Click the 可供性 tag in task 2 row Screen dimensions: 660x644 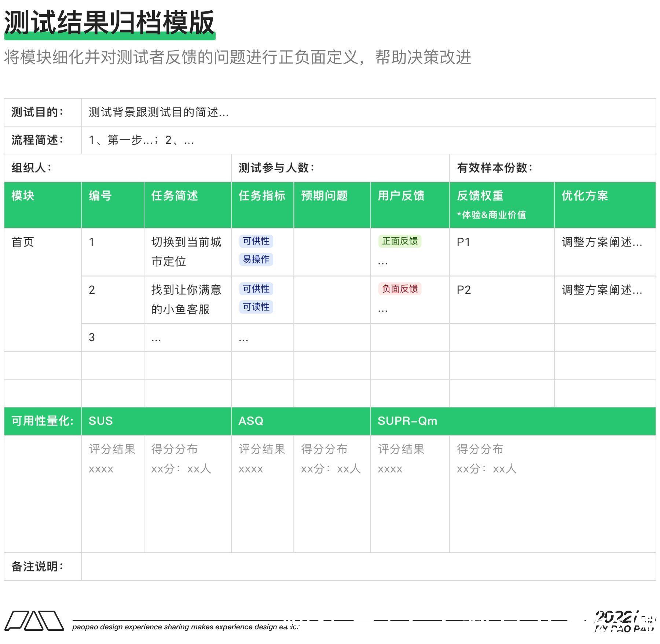(256, 289)
